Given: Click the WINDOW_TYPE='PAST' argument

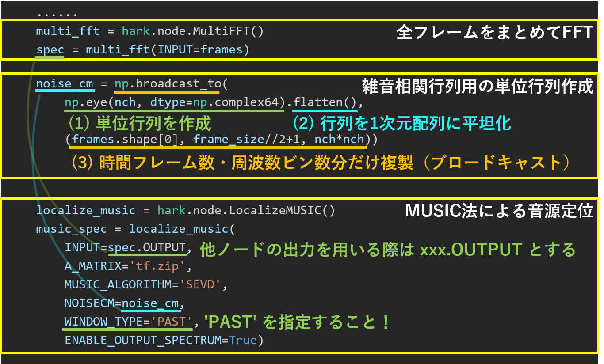Looking at the screenshot, I should point(128,322).
